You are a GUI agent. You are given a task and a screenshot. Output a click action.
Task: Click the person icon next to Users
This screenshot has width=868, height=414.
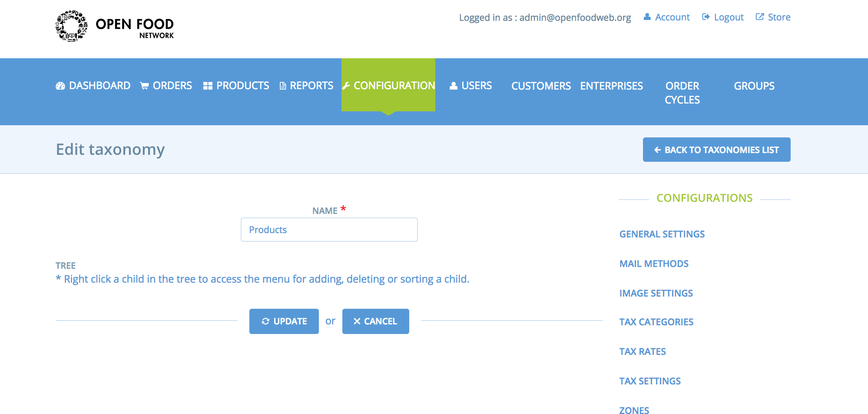click(454, 85)
